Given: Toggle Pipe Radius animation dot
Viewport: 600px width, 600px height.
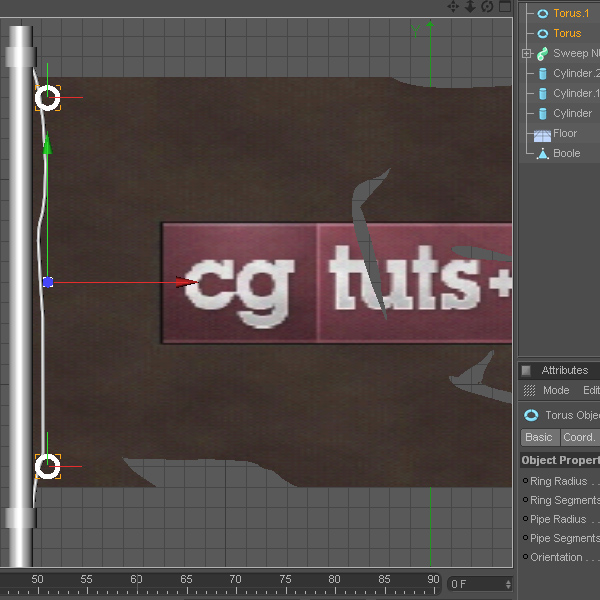Looking at the screenshot, I should (525, 519).
